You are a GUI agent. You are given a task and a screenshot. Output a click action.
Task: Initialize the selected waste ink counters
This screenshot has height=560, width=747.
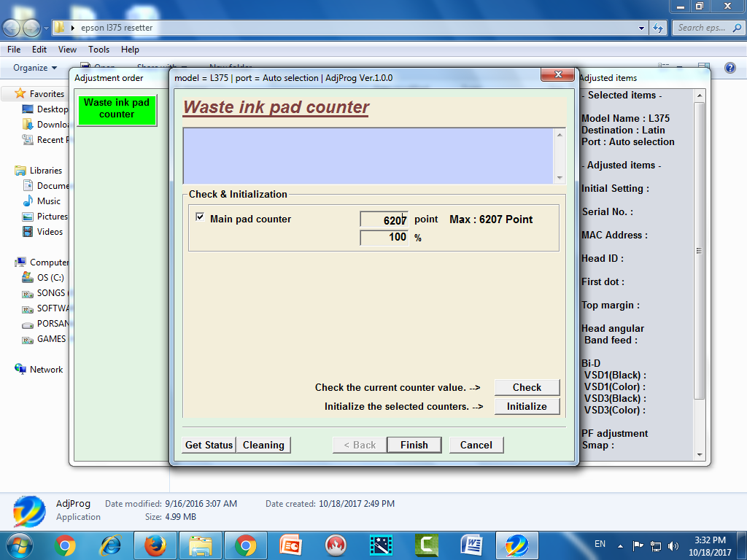click(x=527, y=405)
